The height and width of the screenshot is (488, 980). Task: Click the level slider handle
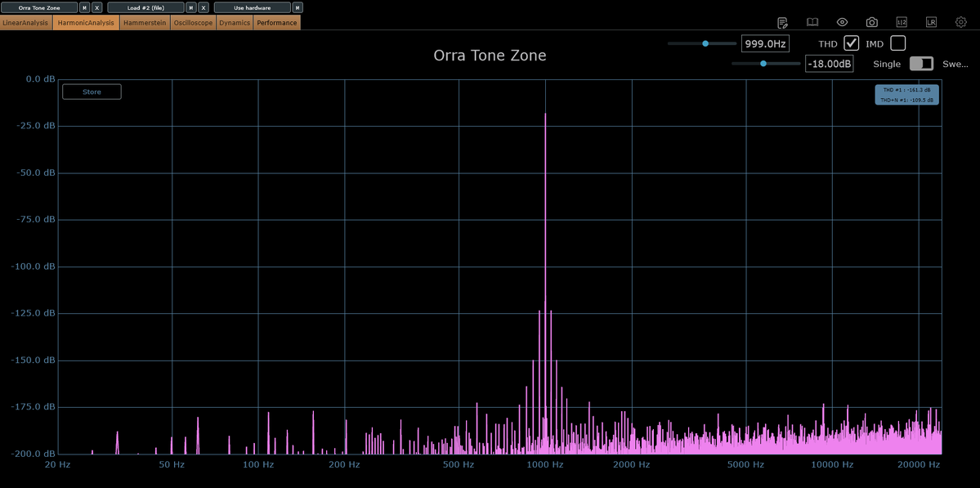[763, 64]
